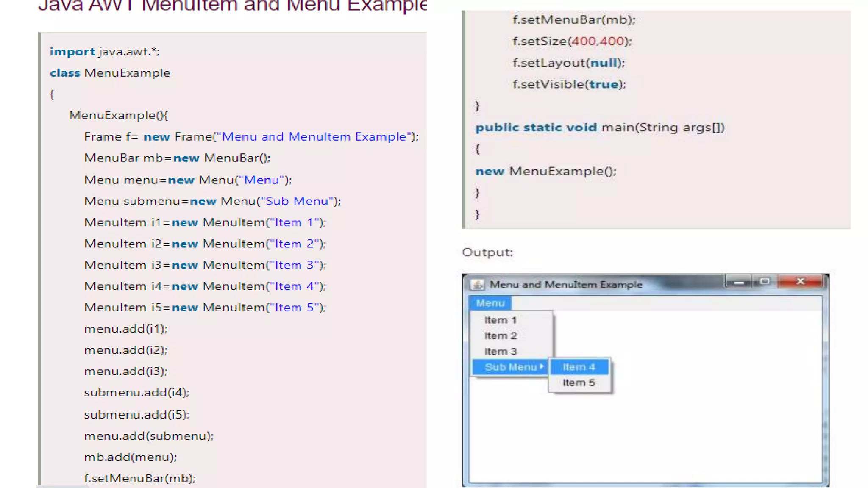
Task: Minimize the Menu and MenuItem Example window
Action: tap(739, 282)
